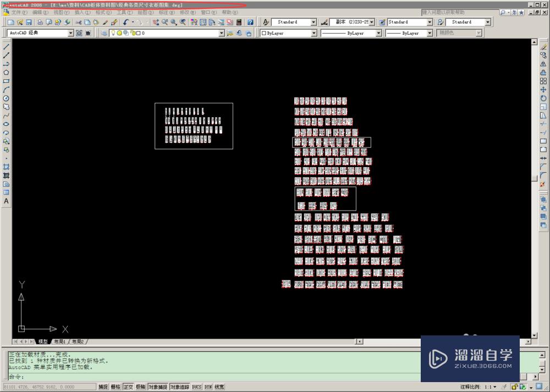Image resolution: width=550 pixels, height=392 pixels.
Task: Click the Move modify tool
Action: point(543,90)
